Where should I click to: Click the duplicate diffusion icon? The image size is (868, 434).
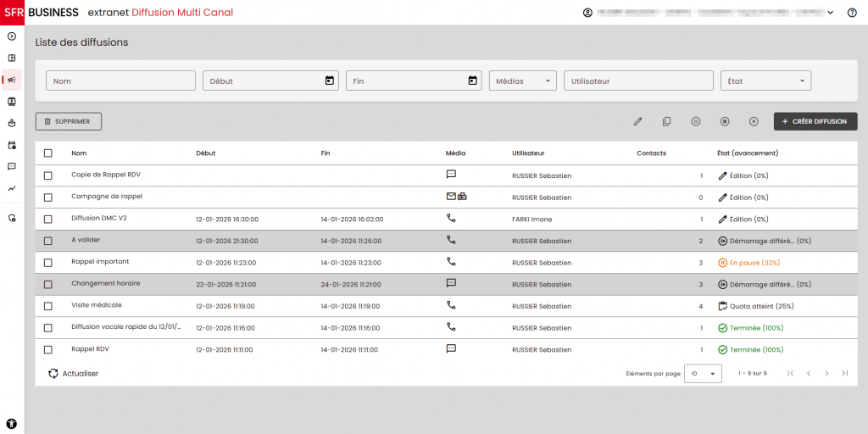(666, 122)
